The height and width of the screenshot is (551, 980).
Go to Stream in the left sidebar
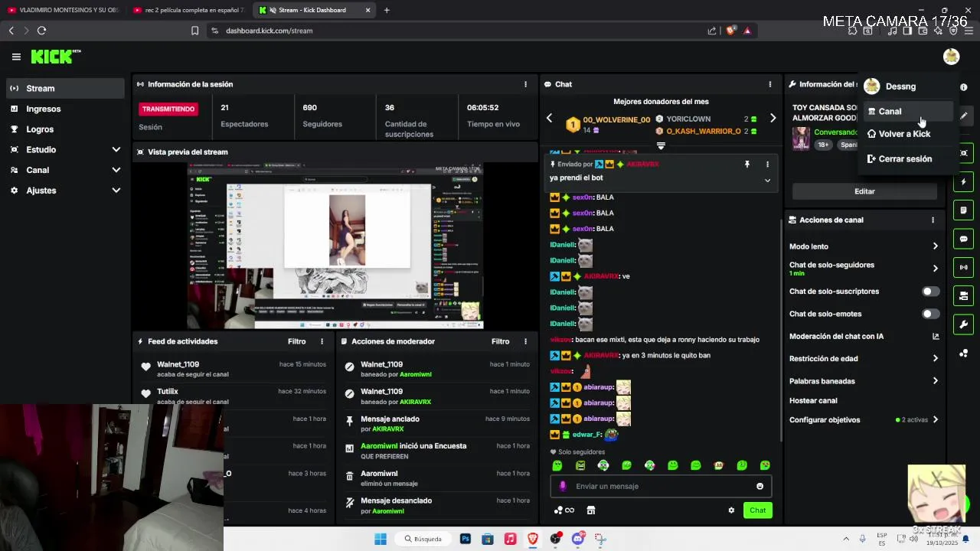coord(66,88)
